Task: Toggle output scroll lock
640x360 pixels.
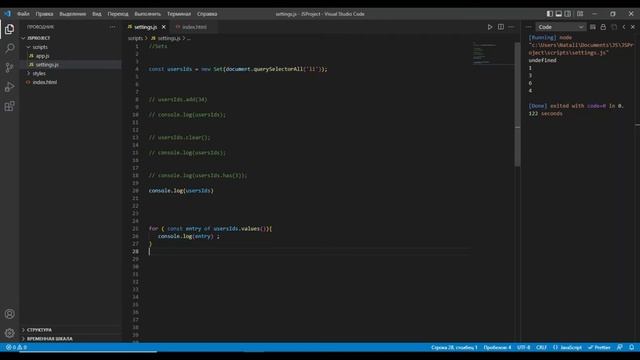Action: [x=603, y=27]
